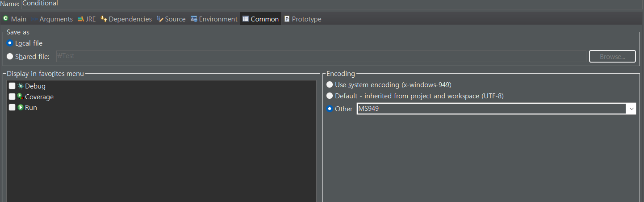
Task: Switch to the Dependencies tab
Action: click(x=126, y=19)
